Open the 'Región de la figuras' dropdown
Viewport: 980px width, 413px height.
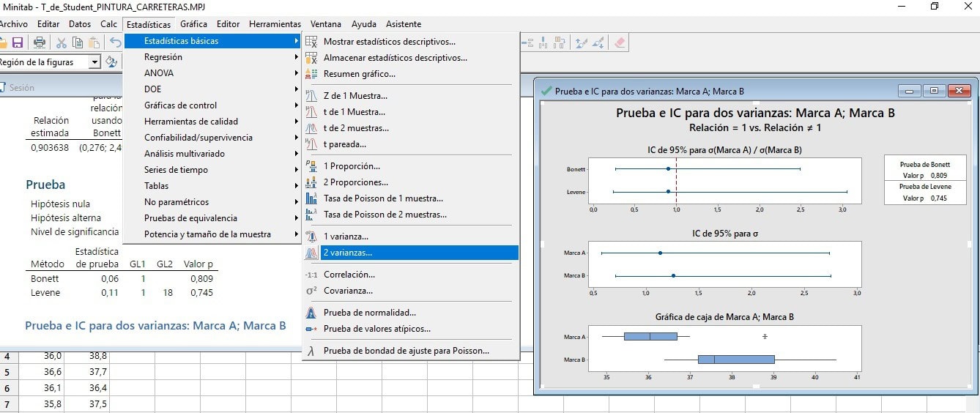tap(94, 62)
